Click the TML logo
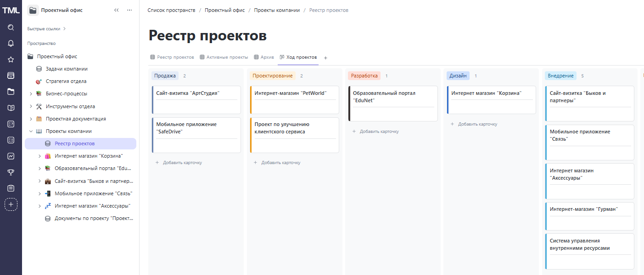644x275 pixels. click(x=11, y=9)
